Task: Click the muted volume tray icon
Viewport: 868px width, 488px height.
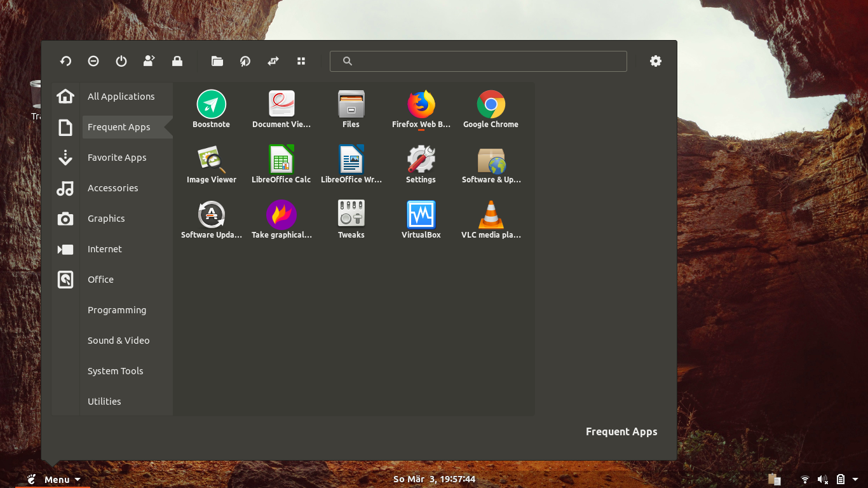Action: [x=823, y=479]
